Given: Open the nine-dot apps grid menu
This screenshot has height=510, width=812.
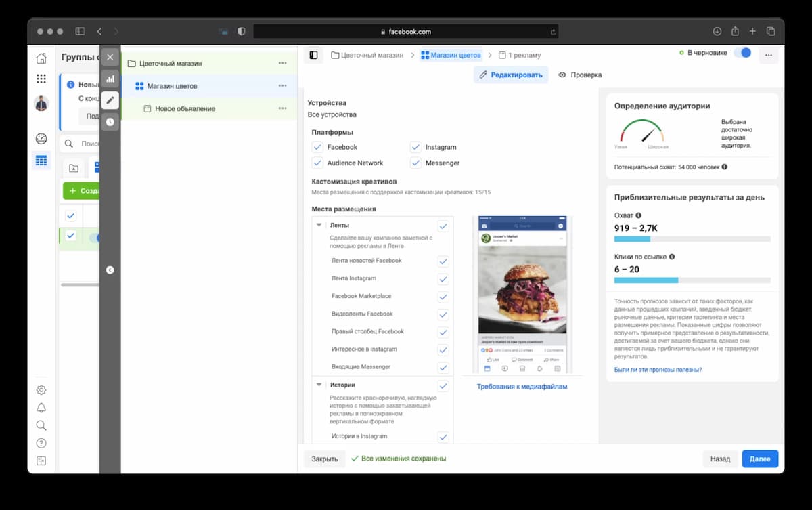Looking at the screenshot, I should tap(41, 79).
